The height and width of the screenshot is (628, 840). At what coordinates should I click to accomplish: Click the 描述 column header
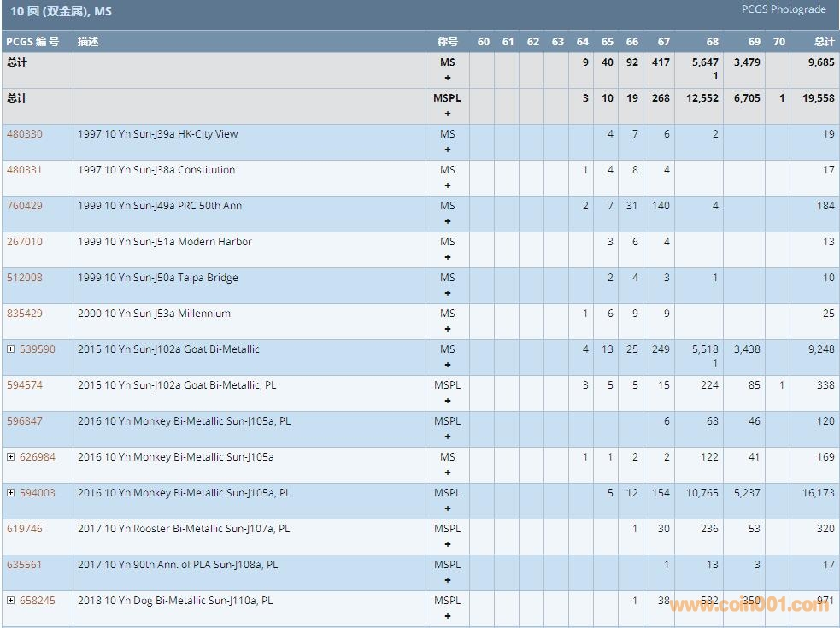(88, 41)
